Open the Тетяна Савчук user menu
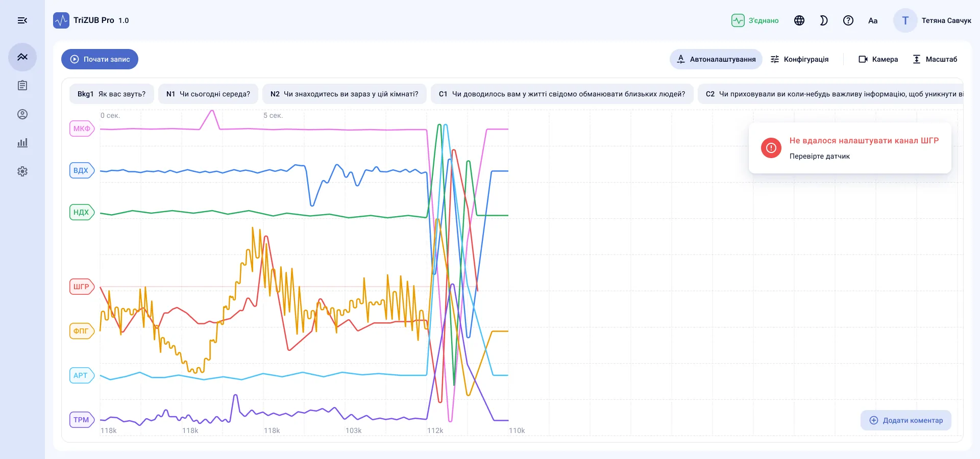The width and height of the screenshot is (980, 459). tap(933, 20)
